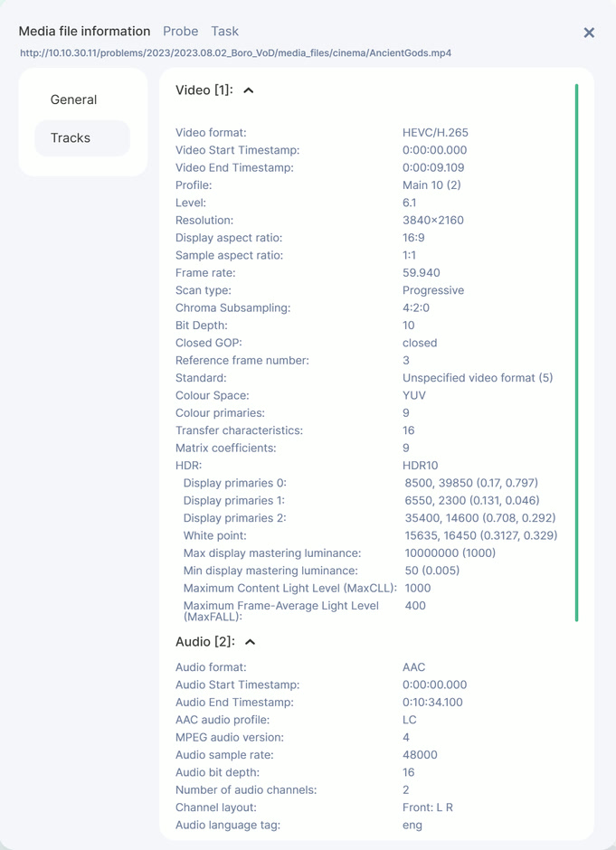Click the HDR10 value
The width and height of the screenshot is (616, 850).
point(421,466)
